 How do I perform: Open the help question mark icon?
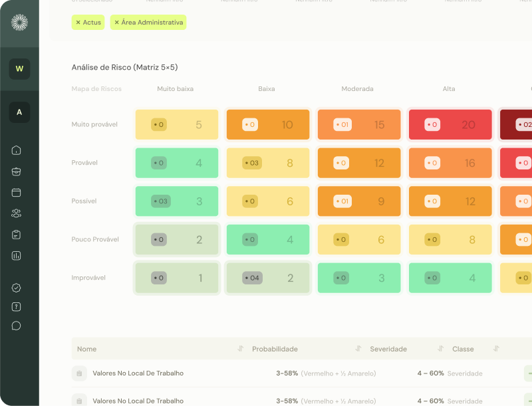[17, 307]
